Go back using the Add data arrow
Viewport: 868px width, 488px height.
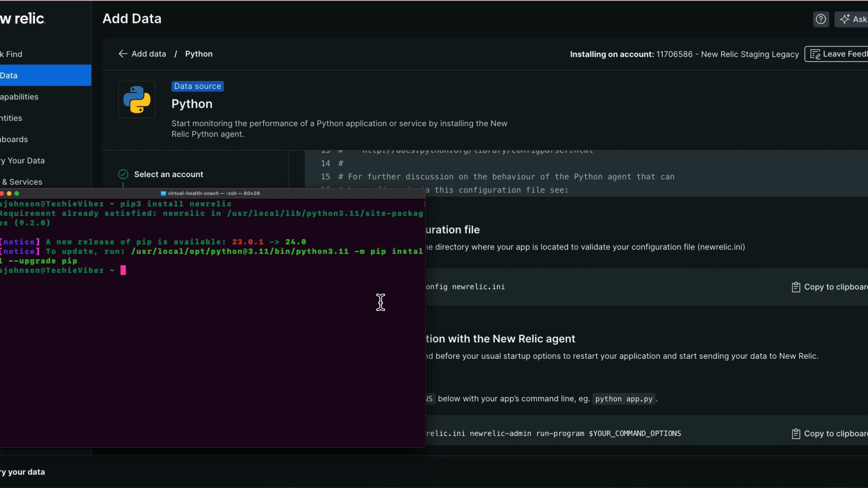click(123, 54)
